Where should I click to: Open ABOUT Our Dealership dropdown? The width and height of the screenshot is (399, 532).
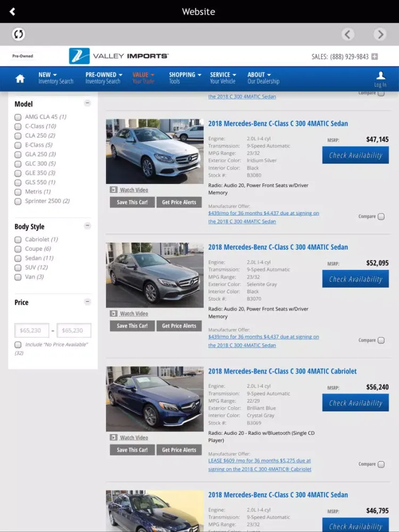pyautogui.click(x=263, y=78)
